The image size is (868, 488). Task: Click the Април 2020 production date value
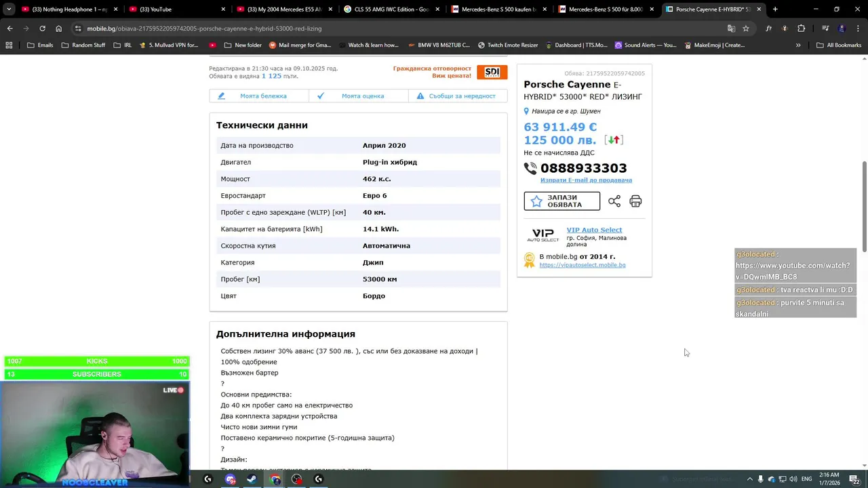(384, 146)
